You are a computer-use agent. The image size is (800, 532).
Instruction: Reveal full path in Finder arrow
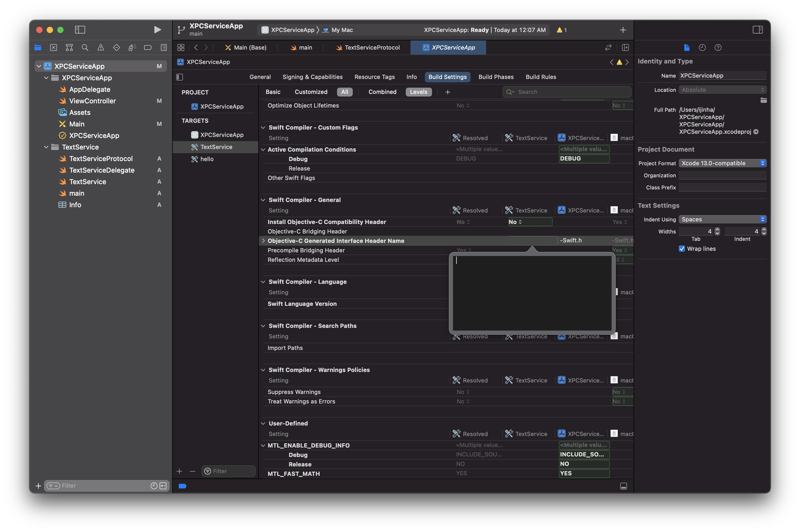point(756,132)
